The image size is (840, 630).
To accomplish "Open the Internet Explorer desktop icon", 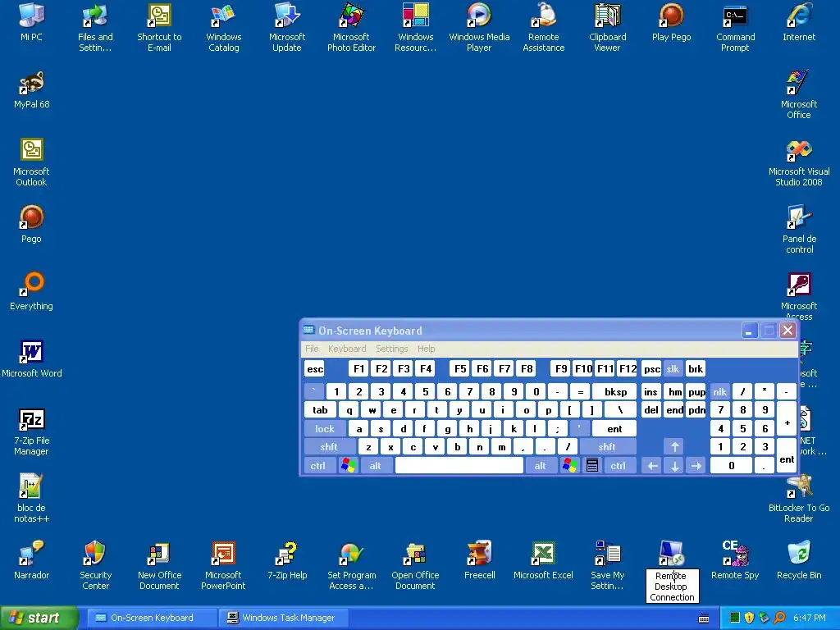I will [x=799, y=16].
